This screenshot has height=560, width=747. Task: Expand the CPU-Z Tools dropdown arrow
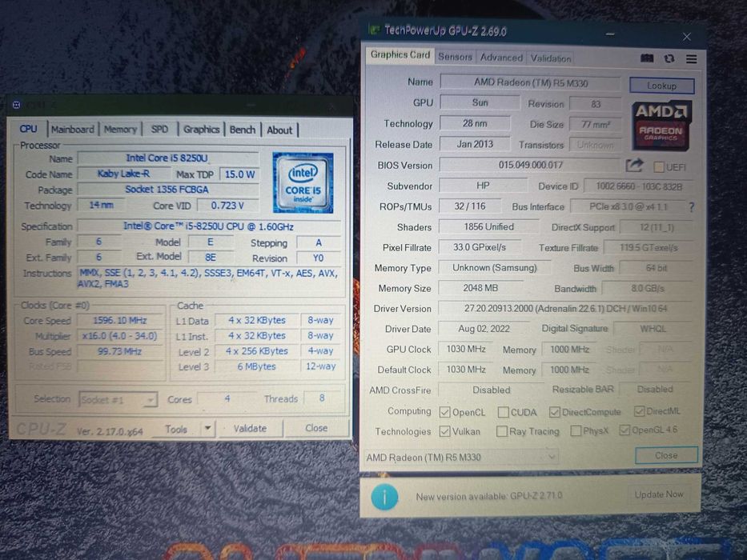207,429
